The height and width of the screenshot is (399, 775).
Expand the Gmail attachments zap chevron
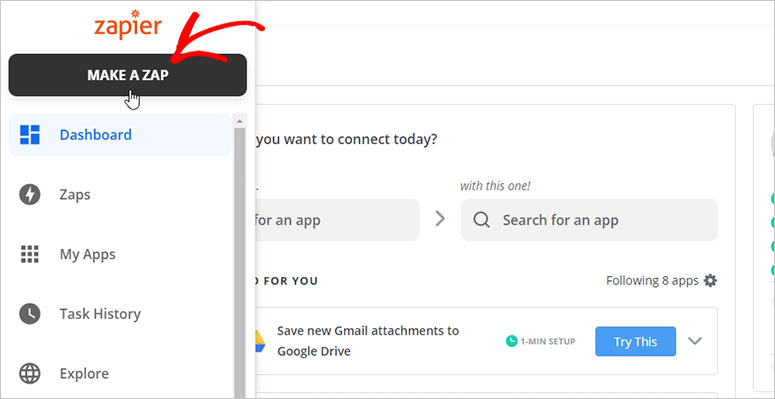(x=695, y=341)
